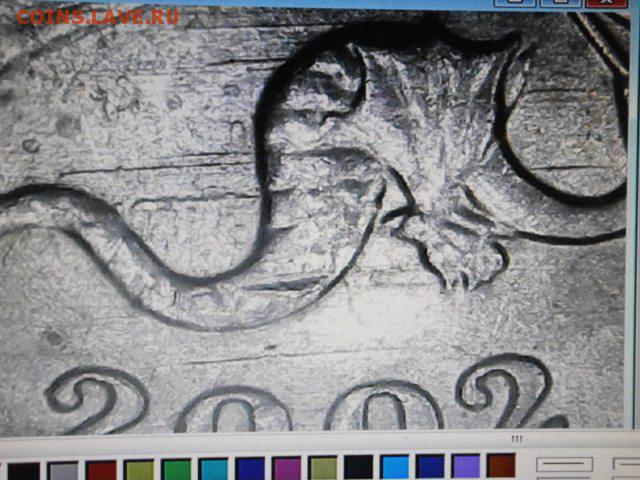Select the light blue color swatch

pyautogui.click(x=394, y=467)
